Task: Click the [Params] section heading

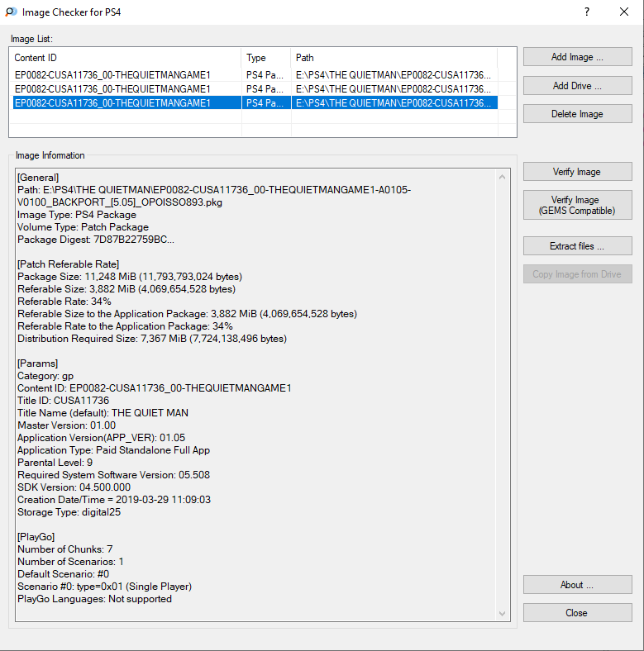Action: pos(37,364)
